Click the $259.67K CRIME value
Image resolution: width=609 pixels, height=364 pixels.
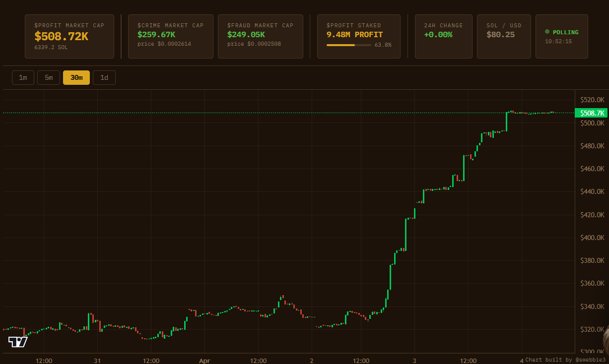pos(156,35)
